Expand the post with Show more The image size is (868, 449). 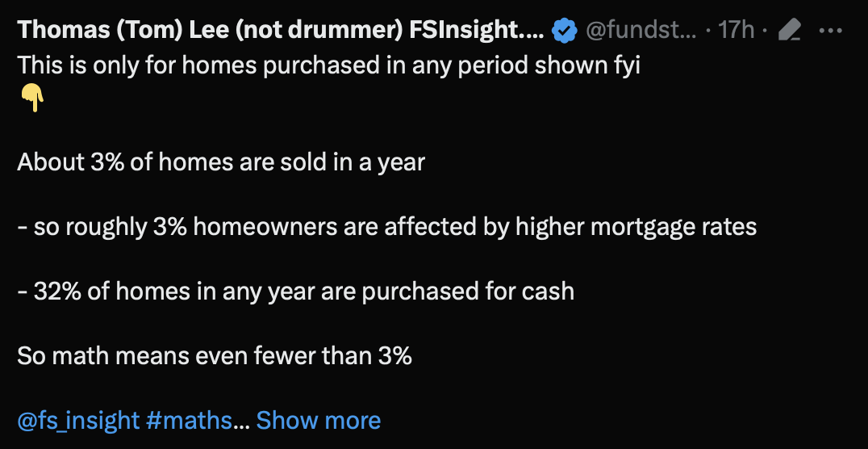coord(319,421)
